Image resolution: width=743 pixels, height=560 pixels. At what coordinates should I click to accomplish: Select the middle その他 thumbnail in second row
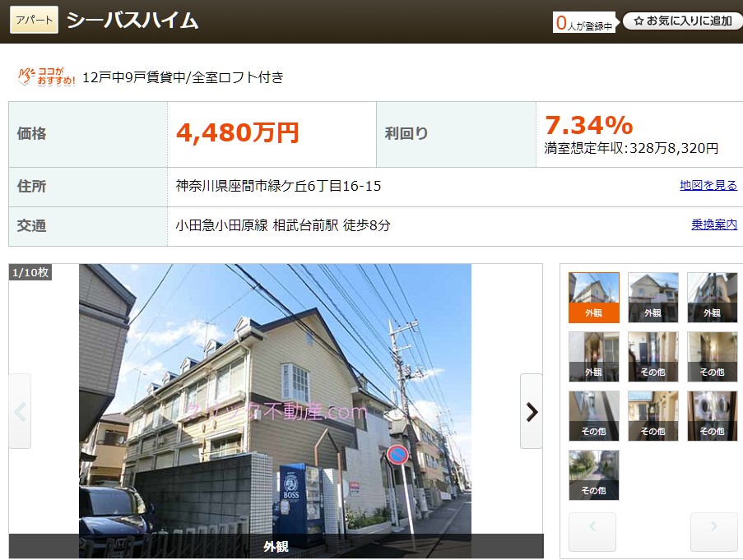point(653,356)
